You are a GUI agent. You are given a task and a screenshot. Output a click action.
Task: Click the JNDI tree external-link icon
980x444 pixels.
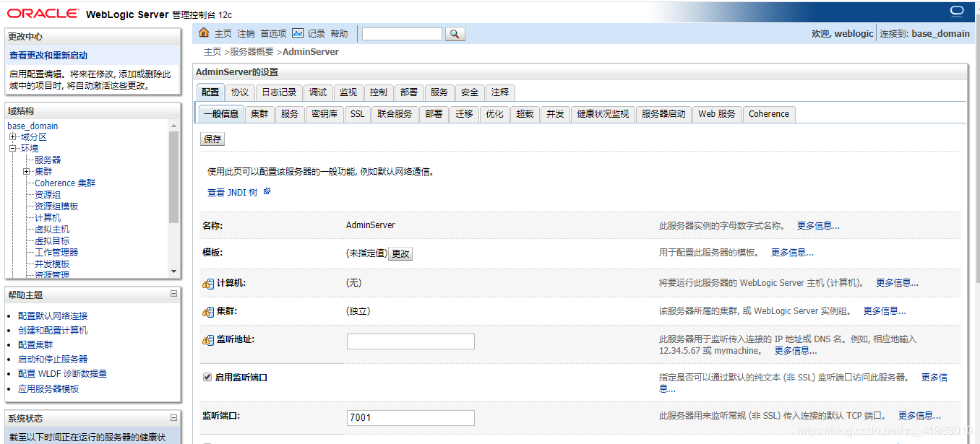(267, 192)
